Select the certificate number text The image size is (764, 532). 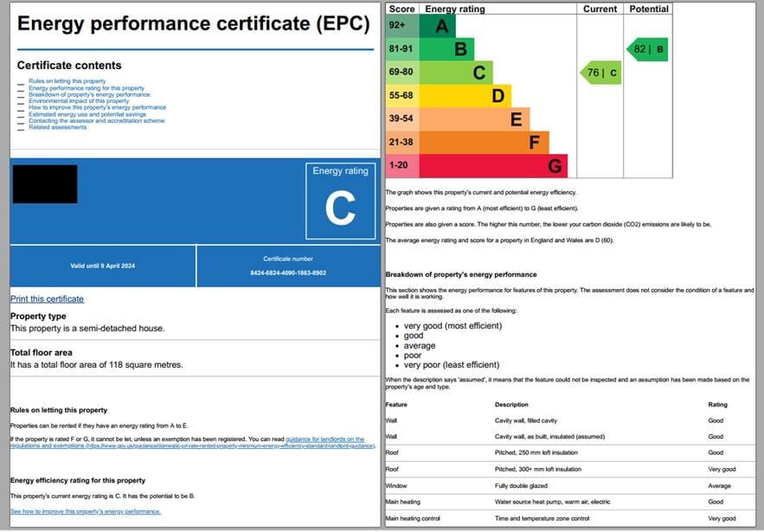click(286, 272)
